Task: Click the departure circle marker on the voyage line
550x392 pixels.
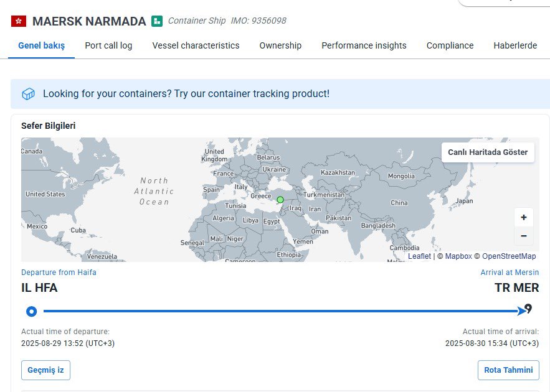Action: coord(31,311)
